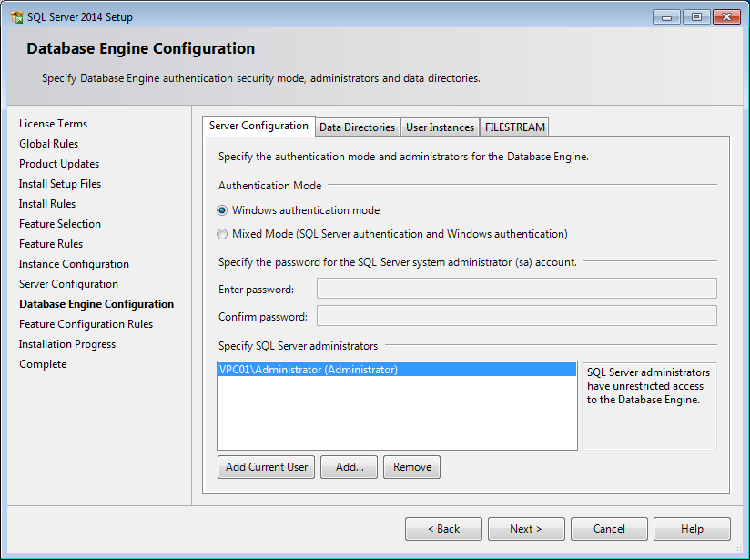This screenshot has height=560, width=750.
Task: Click Installation Progress step
Action: tap(67, 344)
